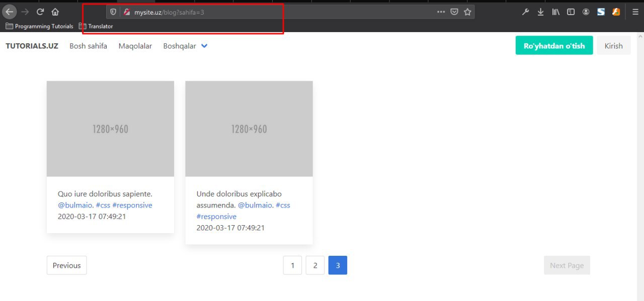Open the Translator bookmark folder
The width and height of the screenshot is (644, 301).
pyautogui.click(x=96, y=26)
